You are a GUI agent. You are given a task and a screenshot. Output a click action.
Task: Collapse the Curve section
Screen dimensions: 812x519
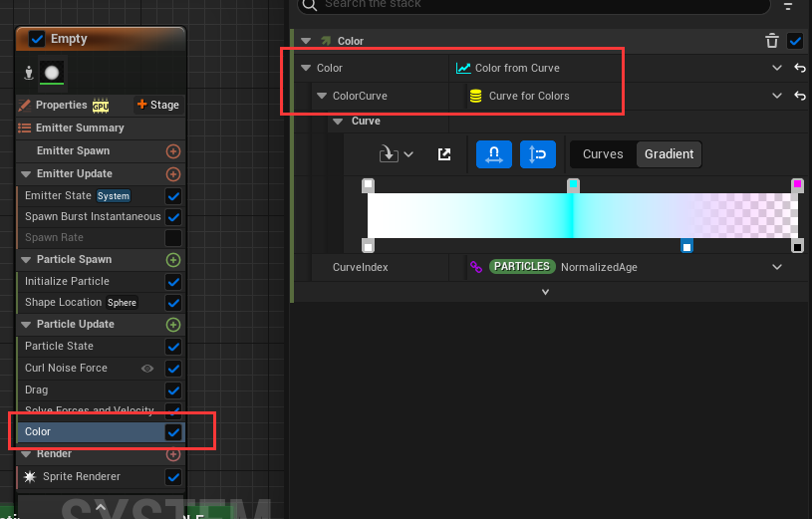pos(337,122)
